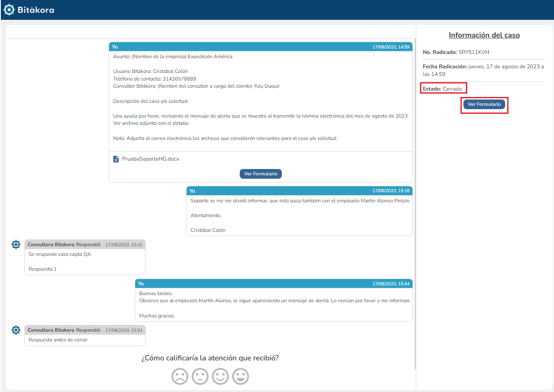Click the 'Muchas gracias.' line in the 15:44 message
This screenshot has width=554, height=392.
point(157,316)
